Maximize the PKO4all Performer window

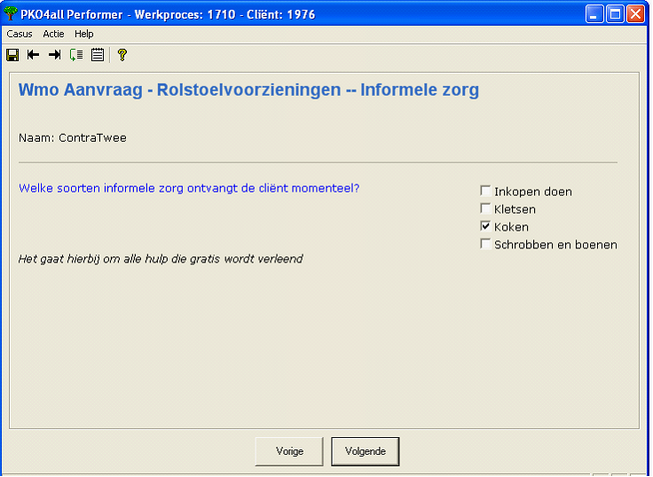click(617, 13)
